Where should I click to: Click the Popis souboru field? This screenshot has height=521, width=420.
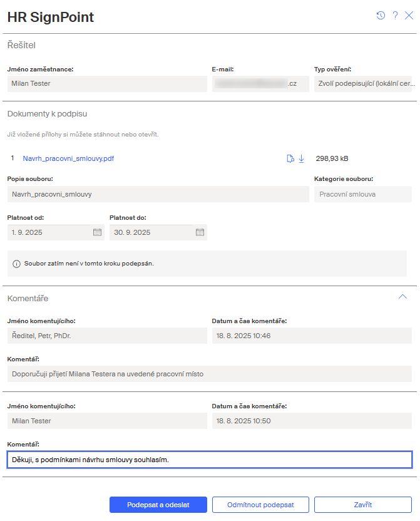[x=158, y=194]
